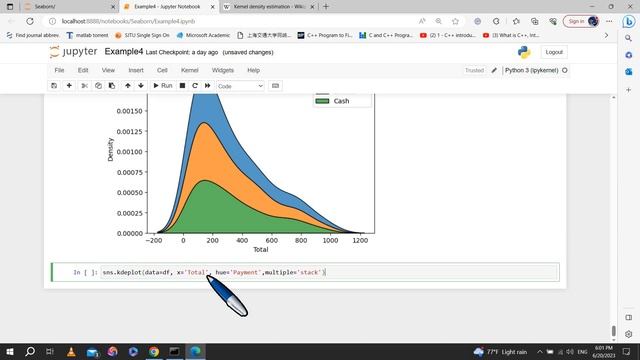Open the cell type Code dropdown
Viewport: 640px width, 360px height.
tap(240, 86)
